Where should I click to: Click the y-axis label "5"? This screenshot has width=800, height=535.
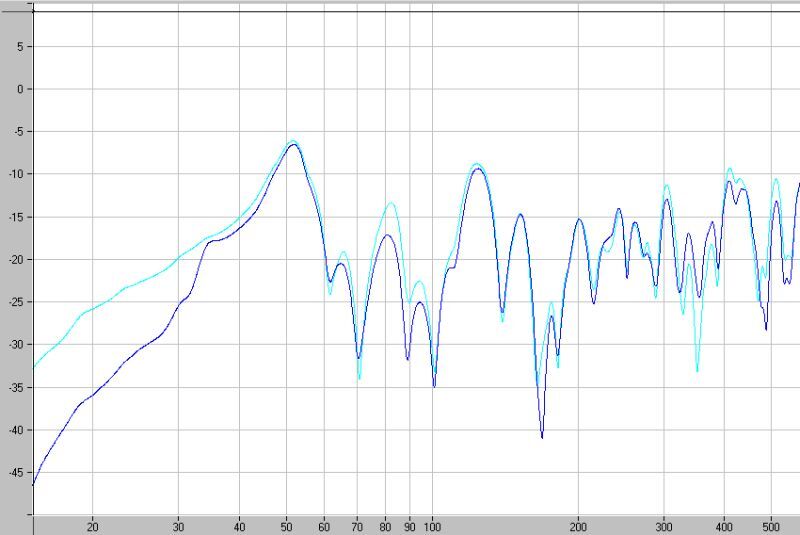point(20,47)
